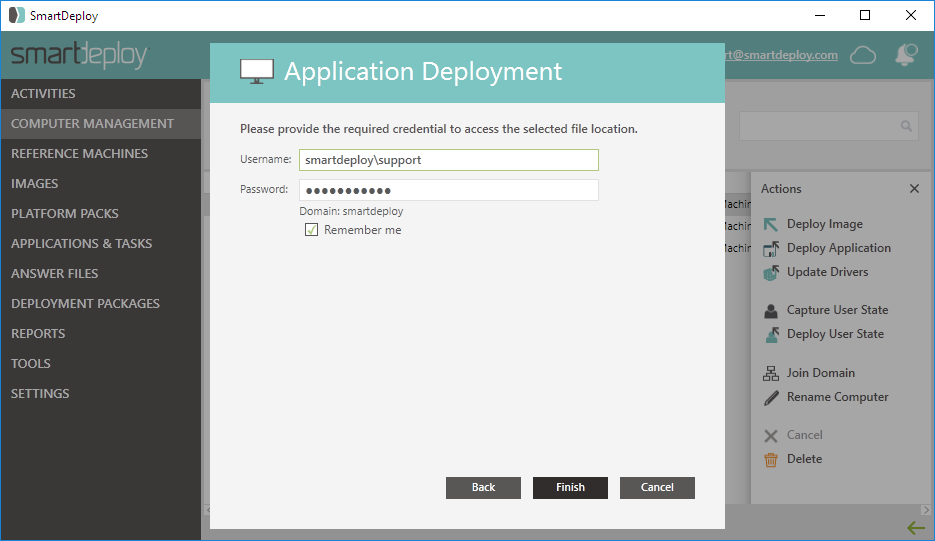Click the Deploy Image action label
Image resolution: width=935 pixels, height=541 pixels.
(x=825, y=224)
